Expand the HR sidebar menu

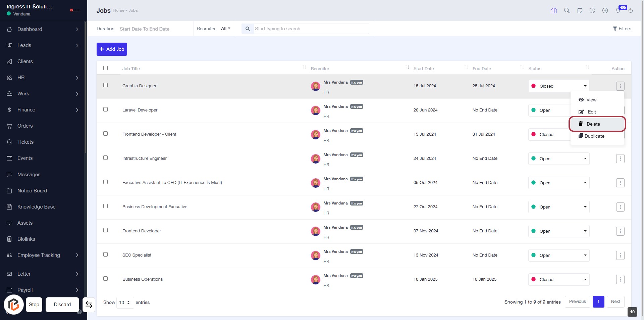pos(43,78)
